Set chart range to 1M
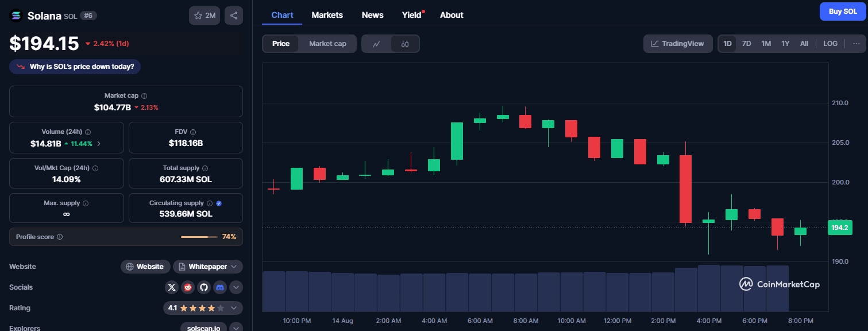 [766, 44]
